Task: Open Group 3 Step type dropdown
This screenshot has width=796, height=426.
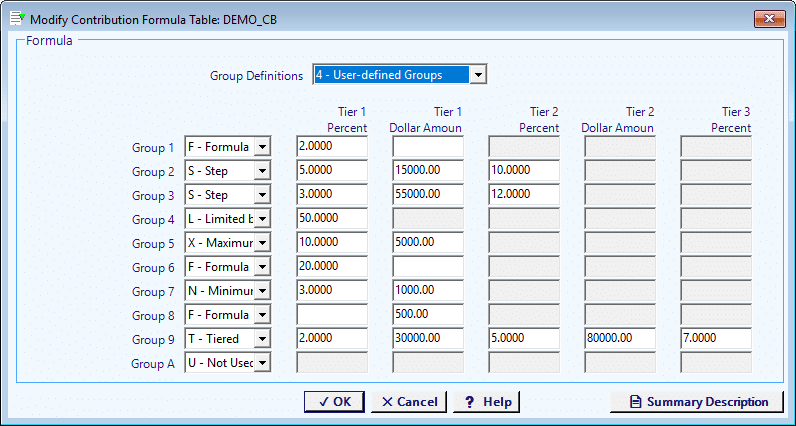Action: click(262, 195)
